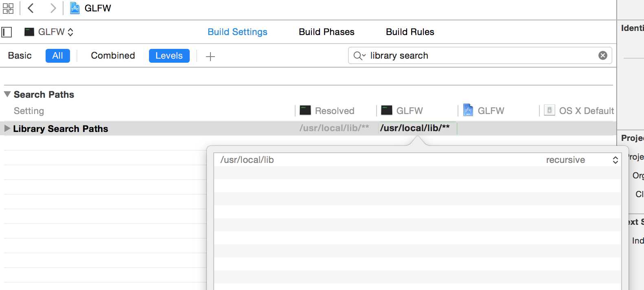
Task: Select the Library Search Paths setting
Action: click(x=61, y=129)
